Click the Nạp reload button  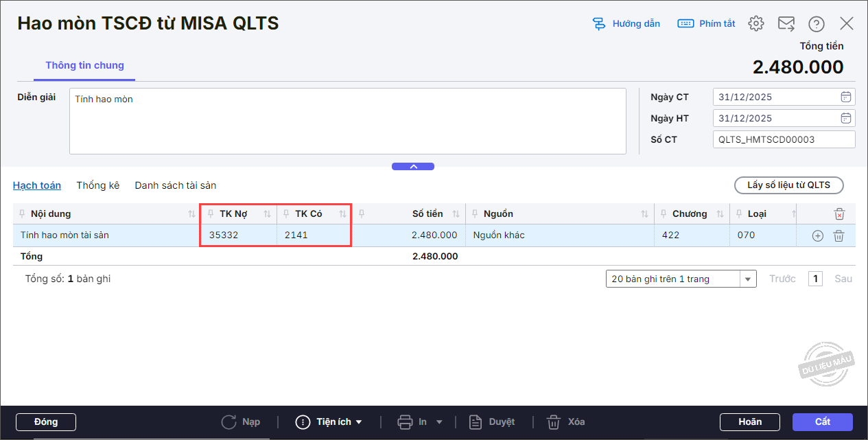tap(241, 422)
